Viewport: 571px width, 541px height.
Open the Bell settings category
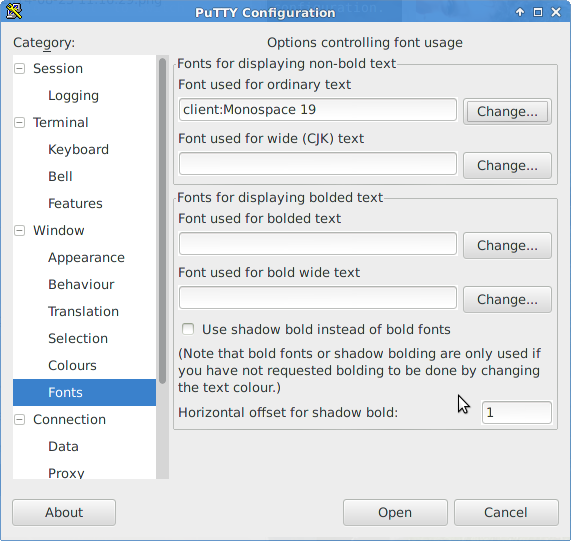[x=60, y=177]
